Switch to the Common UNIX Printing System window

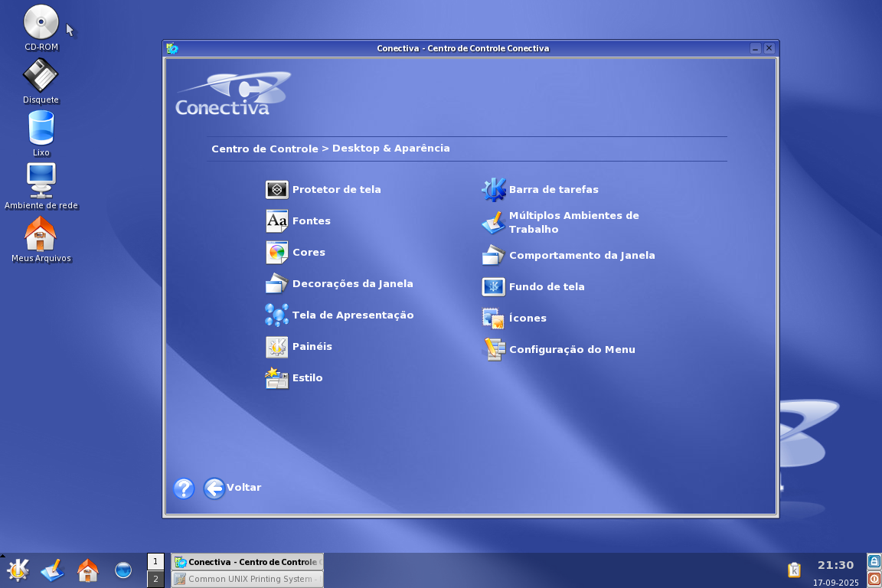click(247, 578)
